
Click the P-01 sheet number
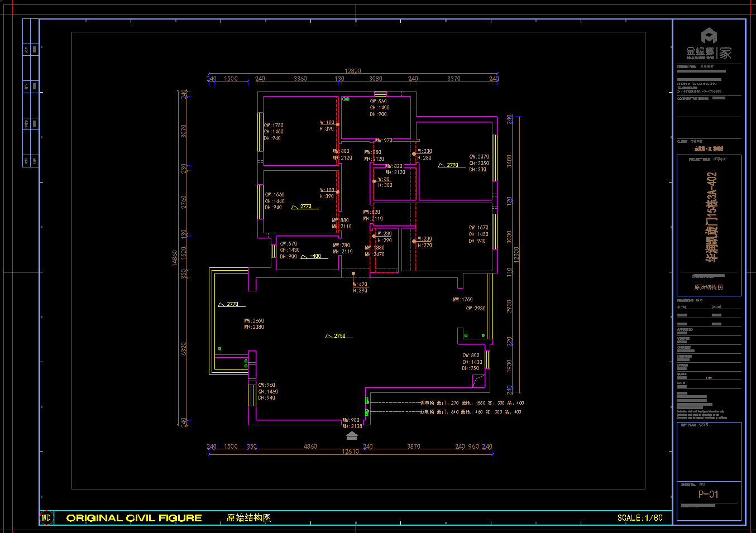click(x=709, y=494)
